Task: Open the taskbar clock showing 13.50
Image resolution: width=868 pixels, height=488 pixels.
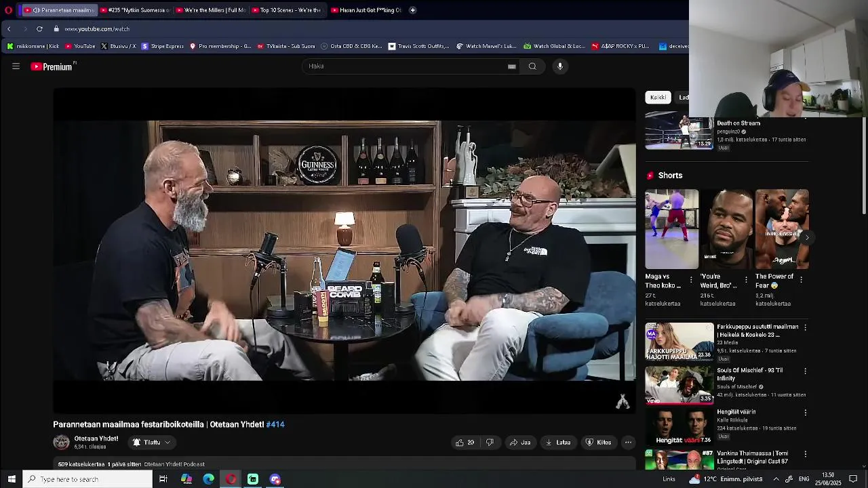Action: 827,479
